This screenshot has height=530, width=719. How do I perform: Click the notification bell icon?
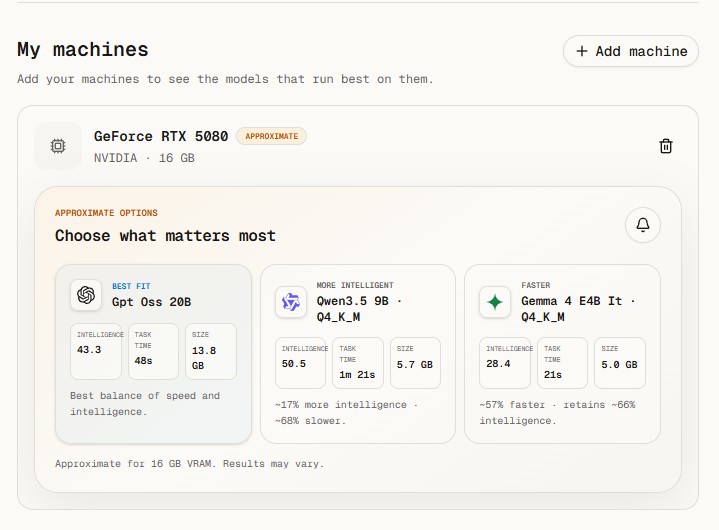643,225
